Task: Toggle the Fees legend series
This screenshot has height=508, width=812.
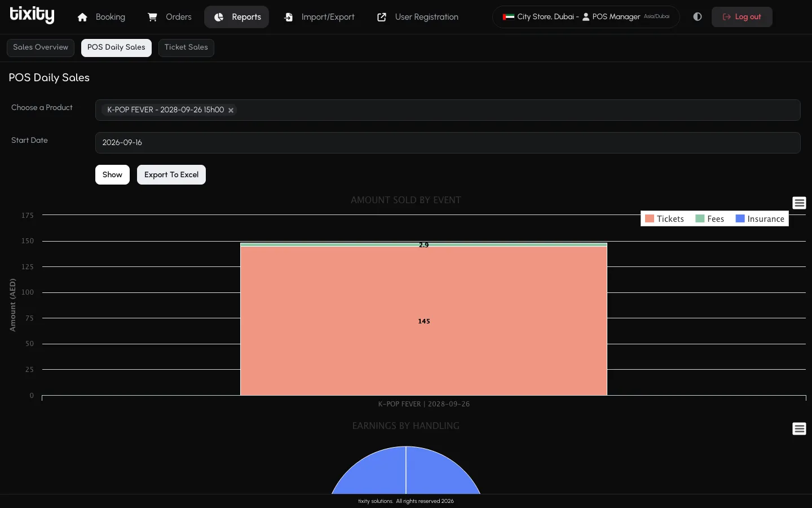Action: click(x=709, y=219)
